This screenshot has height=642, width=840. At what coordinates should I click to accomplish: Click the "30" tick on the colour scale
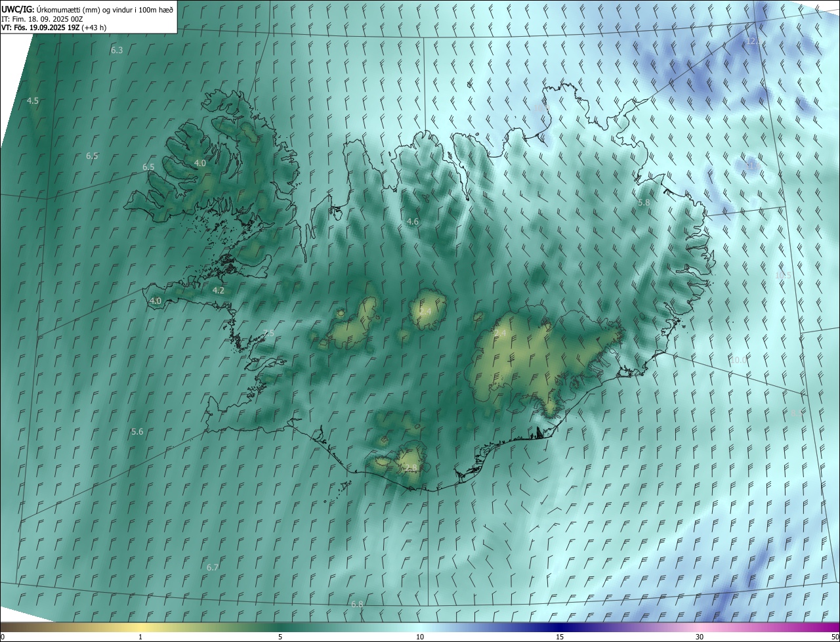coord(700,637)
